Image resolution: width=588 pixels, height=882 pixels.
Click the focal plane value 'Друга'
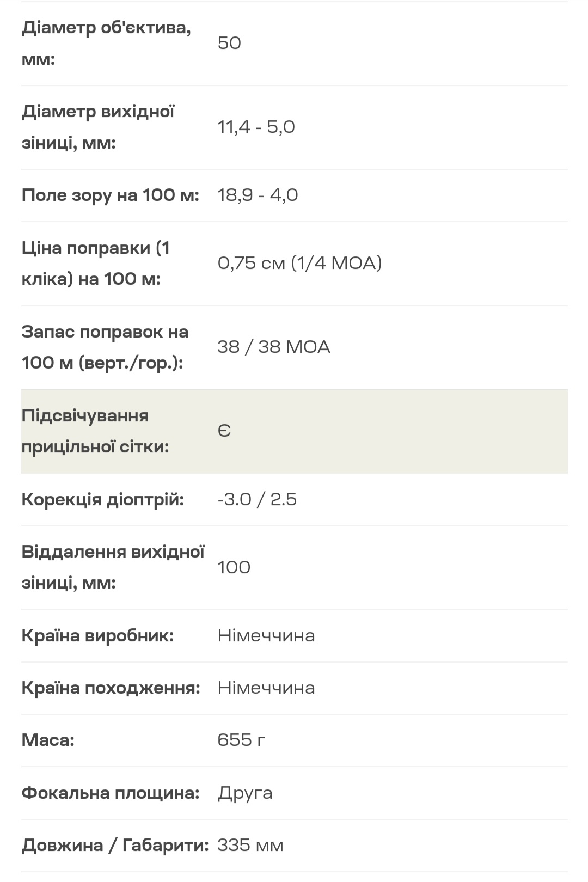click(245, 793)
